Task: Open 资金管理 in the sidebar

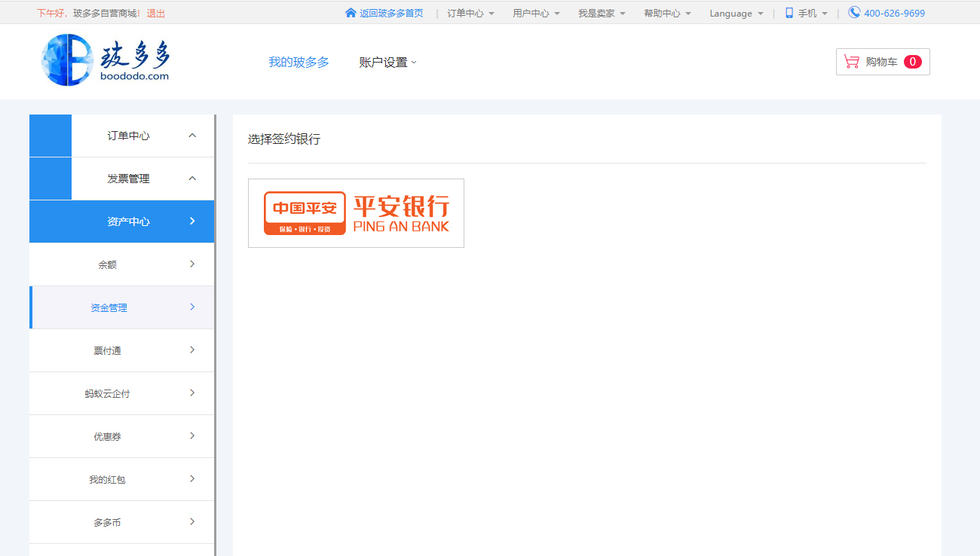Action: [121, 307]
